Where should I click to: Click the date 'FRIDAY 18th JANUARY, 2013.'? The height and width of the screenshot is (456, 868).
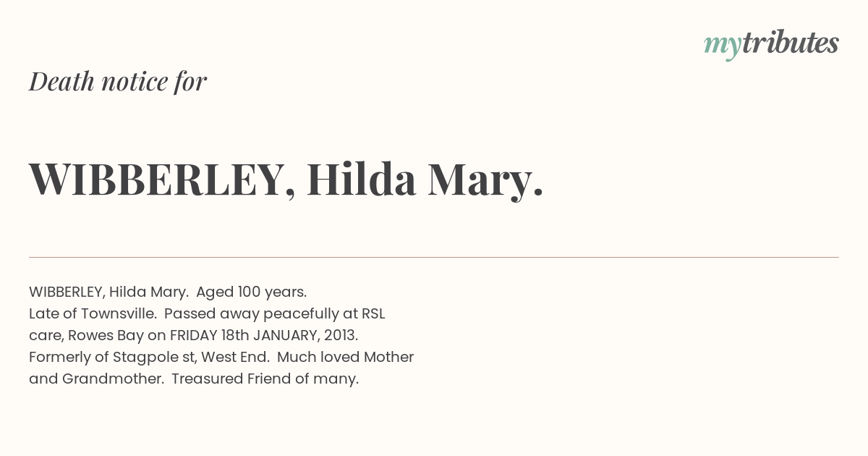(x=264, y=336)
